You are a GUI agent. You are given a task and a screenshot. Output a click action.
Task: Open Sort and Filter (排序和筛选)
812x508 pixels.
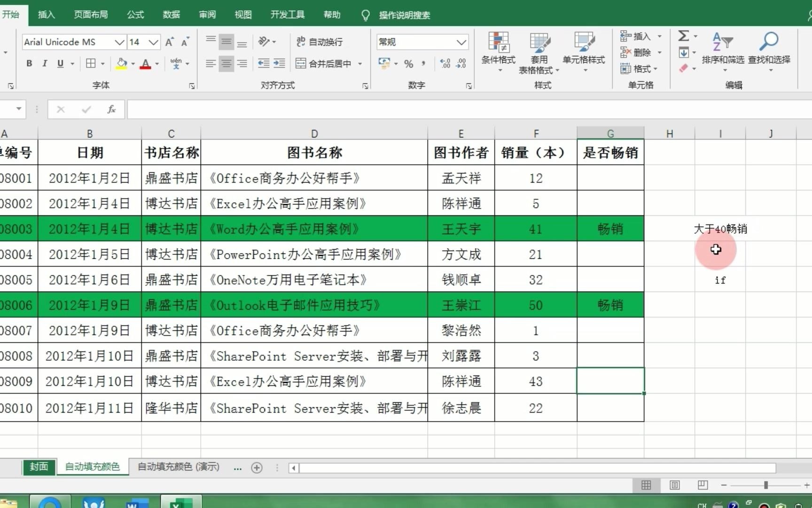coord(723,52)
